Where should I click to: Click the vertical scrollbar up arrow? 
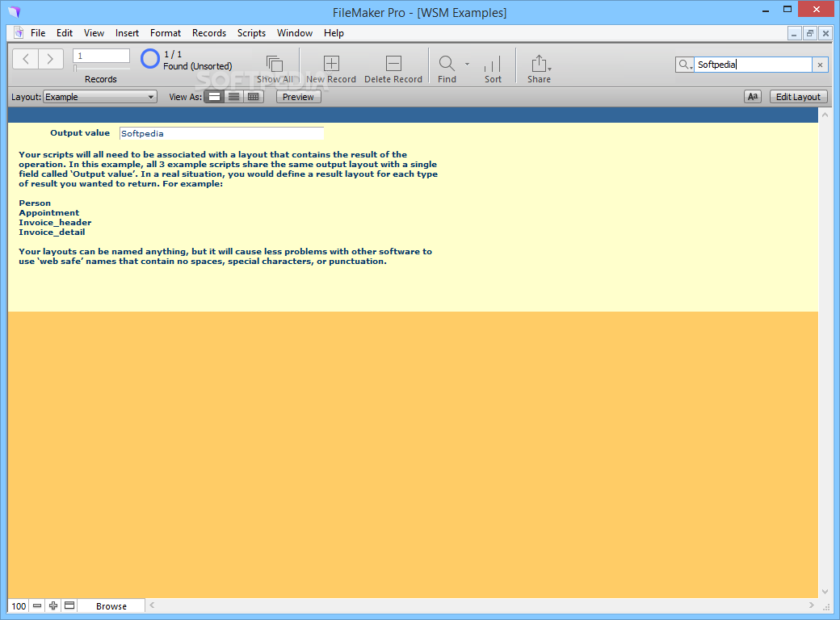(x=825, y=115)
